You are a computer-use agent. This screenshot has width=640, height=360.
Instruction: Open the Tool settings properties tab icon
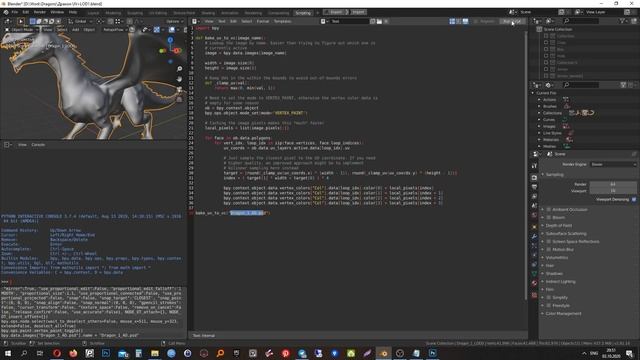coord(534,166)
